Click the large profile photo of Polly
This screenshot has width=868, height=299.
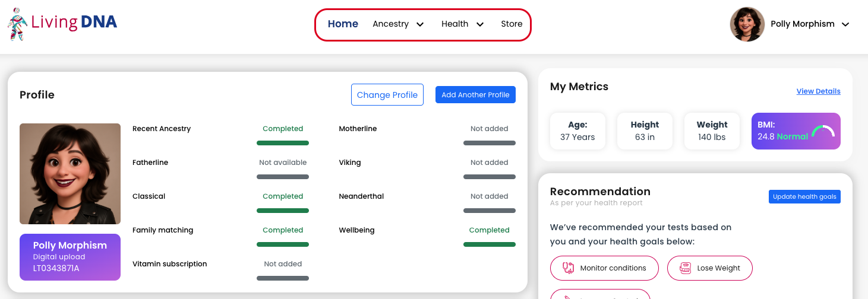(x=70, y=174)
